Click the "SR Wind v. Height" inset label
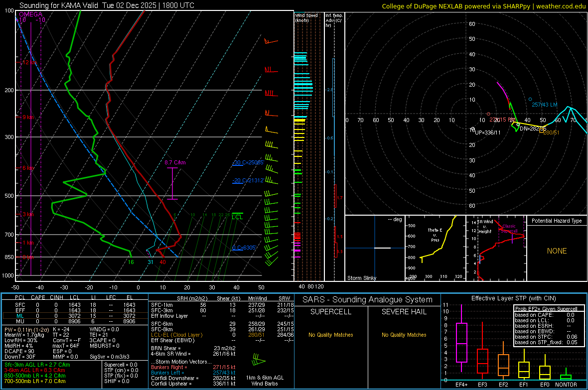 [x=485, y=227]
